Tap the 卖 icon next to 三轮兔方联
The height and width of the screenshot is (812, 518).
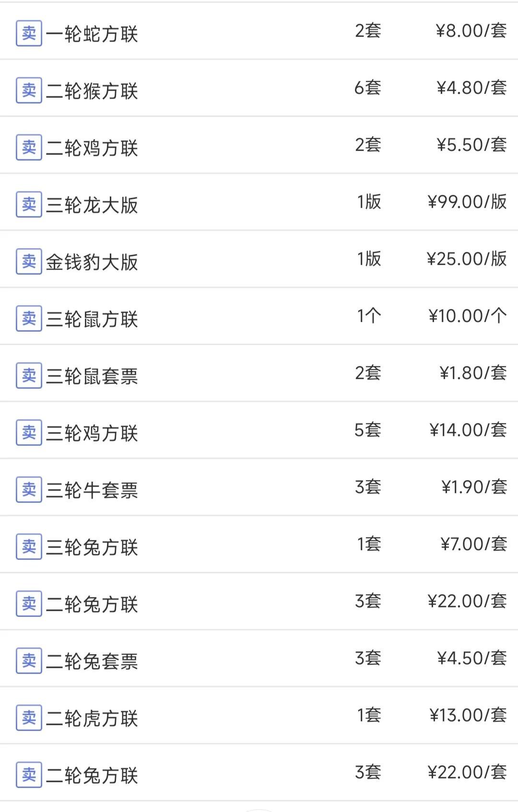[29, 546]
